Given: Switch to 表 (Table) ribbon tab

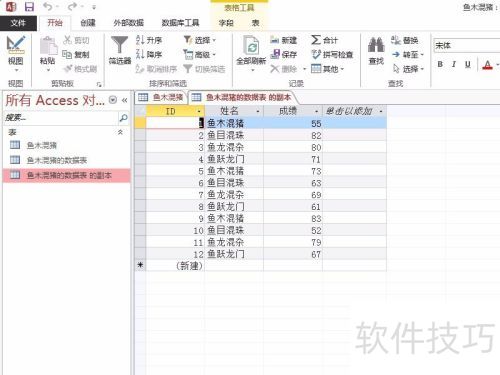Looking at the screenshot, I should pyautogui.click(x=255, y=23).
